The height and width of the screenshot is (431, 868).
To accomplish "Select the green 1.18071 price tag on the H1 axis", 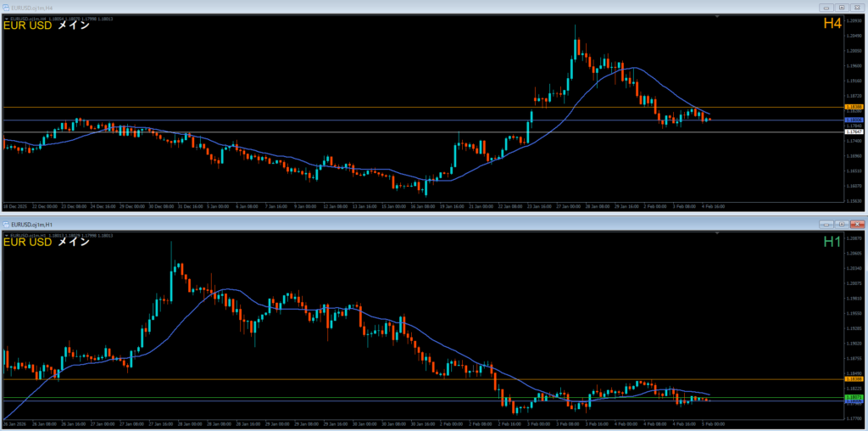I will (853, 397).
